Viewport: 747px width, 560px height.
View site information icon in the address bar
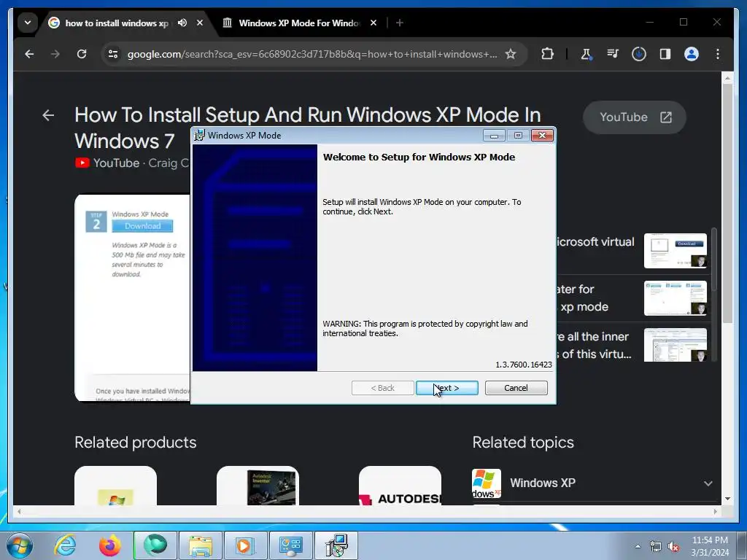pyautogui.click(x=113, y=54)
